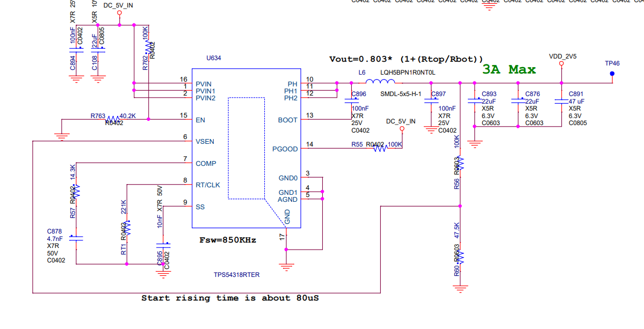Click the C894 capacitor designator
The height and width of the screenshot is (329, 644).
click(x=73, y=63)
